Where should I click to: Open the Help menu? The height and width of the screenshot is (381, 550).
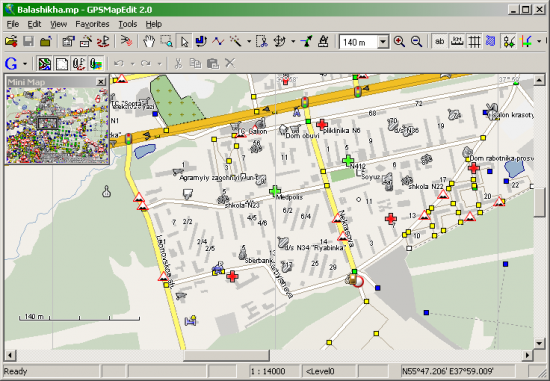pos(154,24)
